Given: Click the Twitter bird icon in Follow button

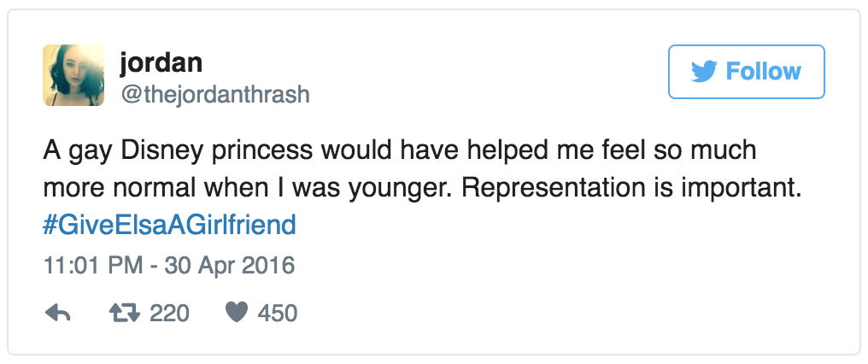Looking at the screenshot, I should (704, 72).
